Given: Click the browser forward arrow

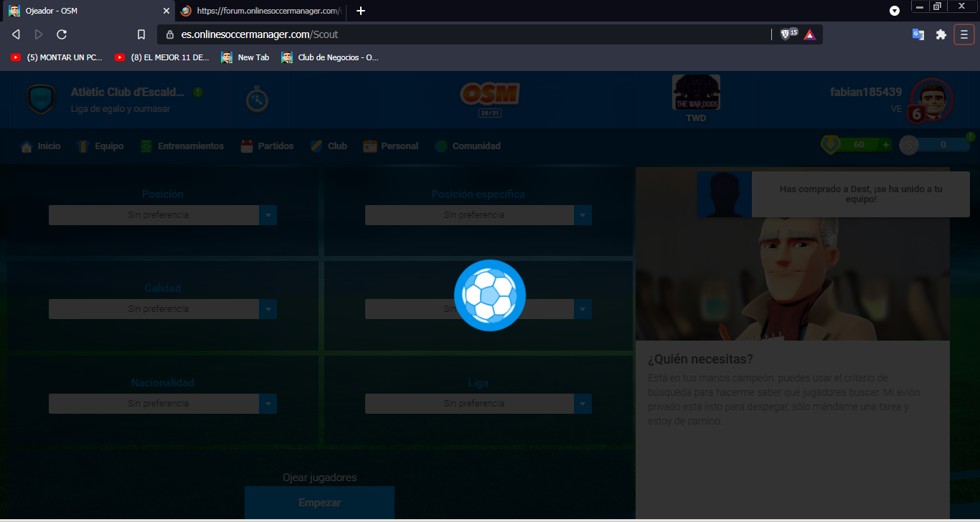Looking at the screenshot, I should tap(39, 34).
